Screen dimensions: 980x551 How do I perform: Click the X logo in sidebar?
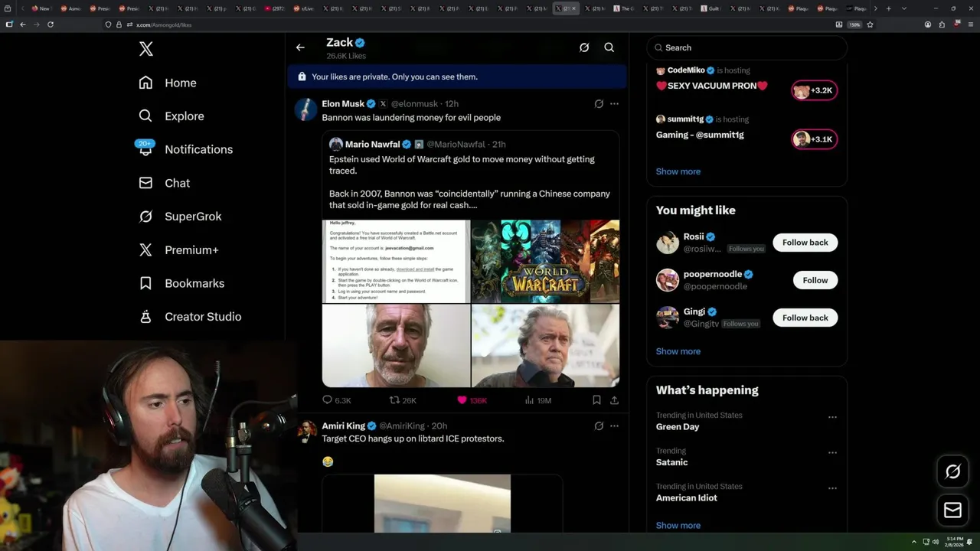tap(146, 49)
